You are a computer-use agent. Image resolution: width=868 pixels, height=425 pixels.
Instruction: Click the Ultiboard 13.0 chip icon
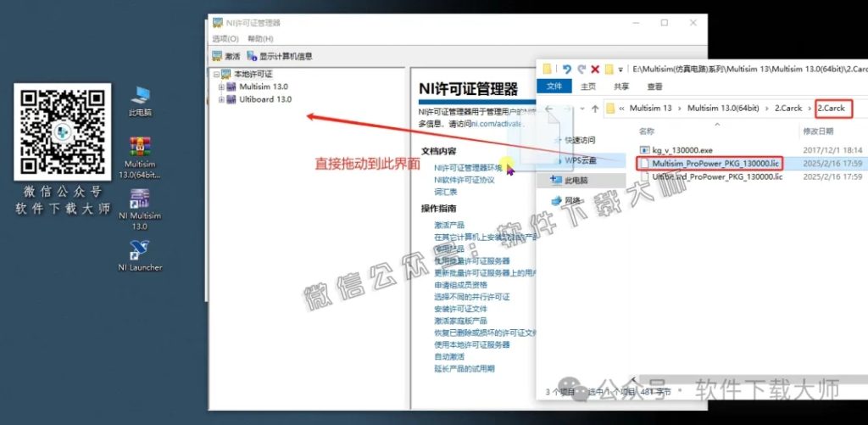pyautogui.click(x=231, y=100)
